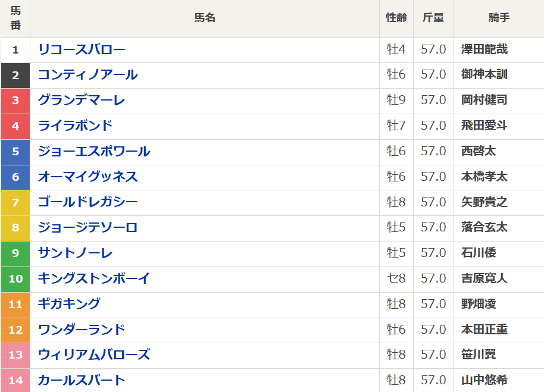The height and width of the screenshot is (392, 544).
Task: Click the コンティノアール horse name
Action: (x=87, y=75)
